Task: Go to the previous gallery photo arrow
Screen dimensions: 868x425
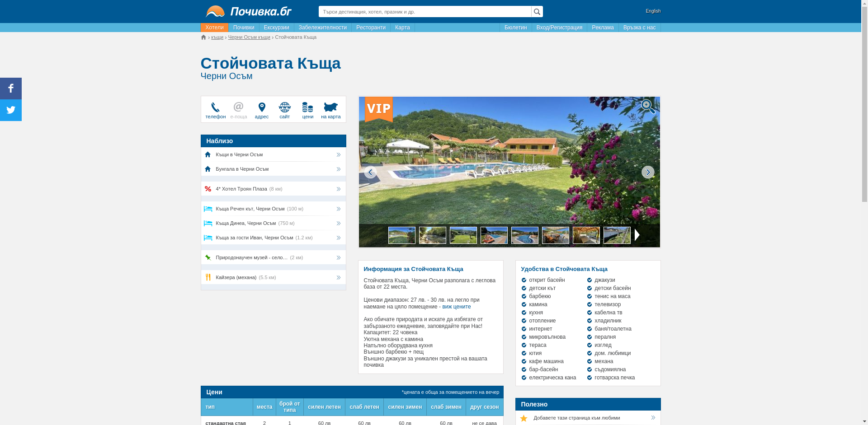Action: 370,172
